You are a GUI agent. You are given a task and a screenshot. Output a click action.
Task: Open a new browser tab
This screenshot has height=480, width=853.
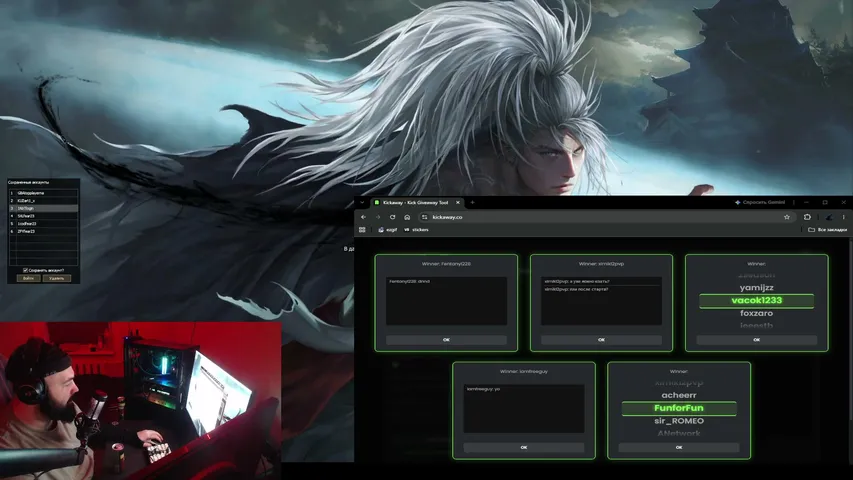point(472,202)
